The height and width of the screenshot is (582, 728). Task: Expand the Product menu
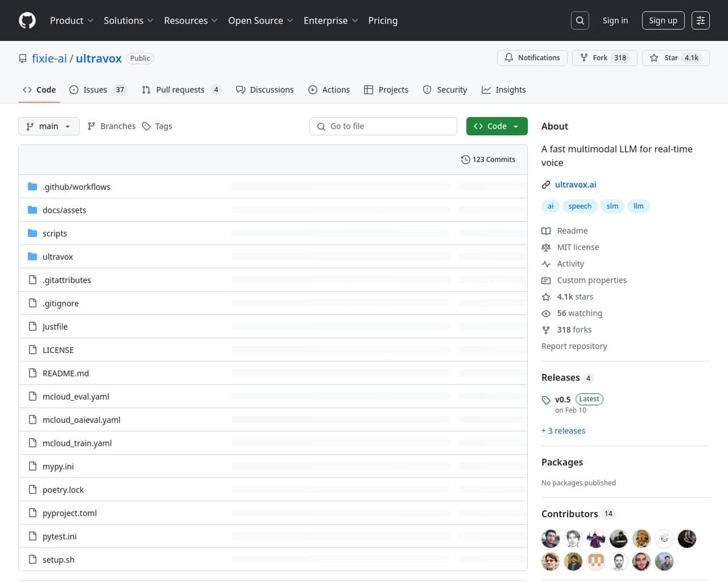pyautogui.click(x=71, y=20)
